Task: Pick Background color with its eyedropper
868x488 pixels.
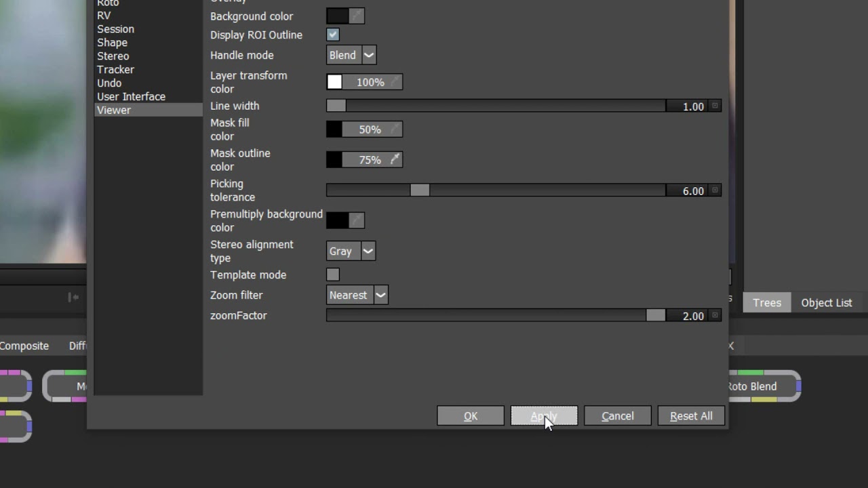Action: [x=357, y=16]
